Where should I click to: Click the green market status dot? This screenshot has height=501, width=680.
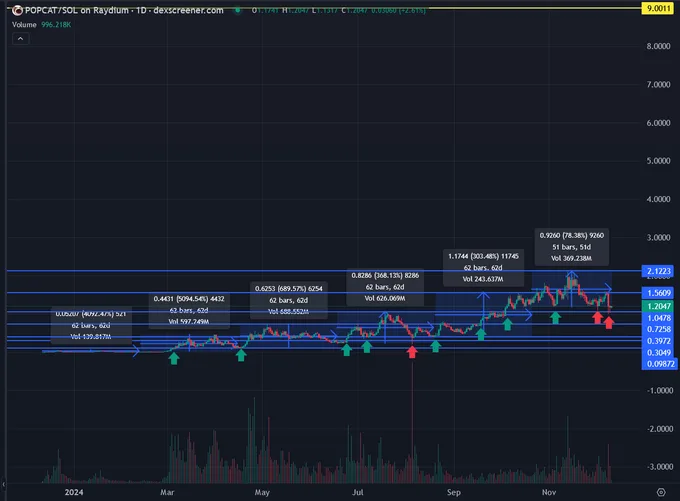pyautogui.click(x=238, y=10)
